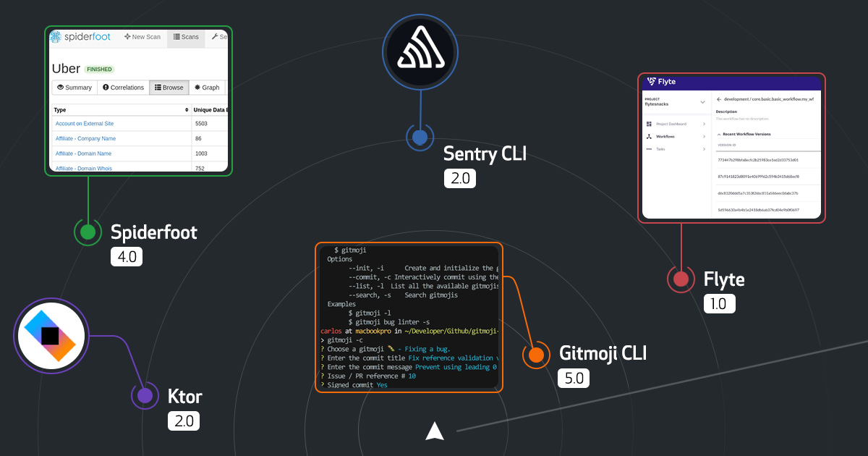This screenshot has height=456, width=868.
Task: Open Tasks via its sidebar icon
Action: click(649, 149)
